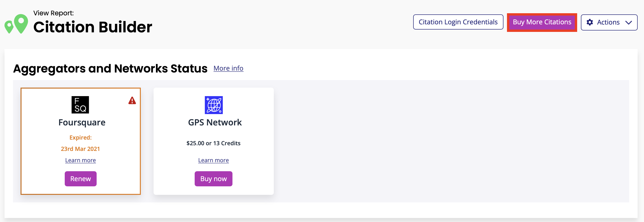
Task: Click the green map pins logo
Action: coord(17,24)
